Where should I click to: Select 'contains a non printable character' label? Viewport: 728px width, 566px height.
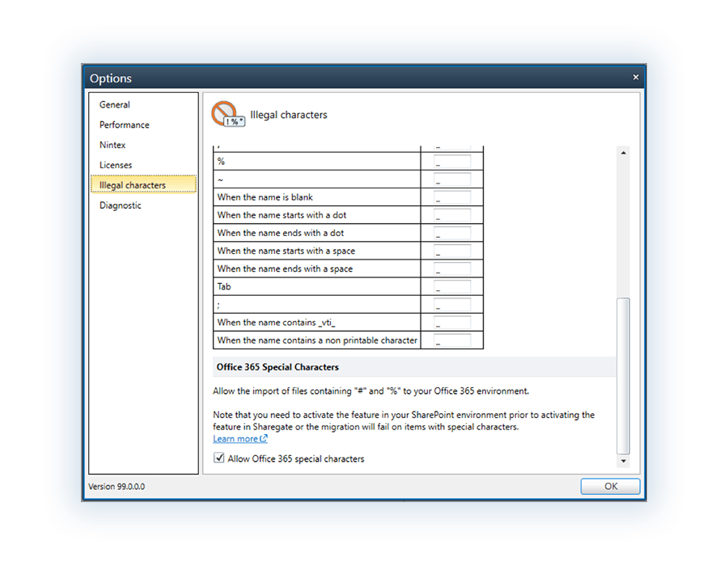coord(317,340)
